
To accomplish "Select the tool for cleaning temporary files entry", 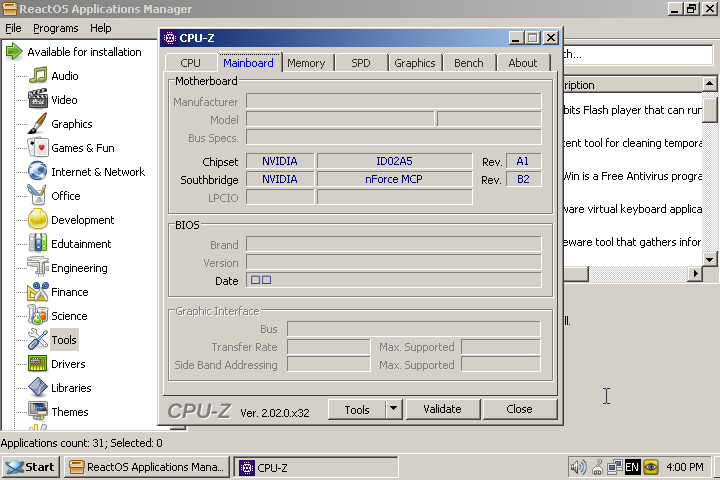I will pos(633,143).
